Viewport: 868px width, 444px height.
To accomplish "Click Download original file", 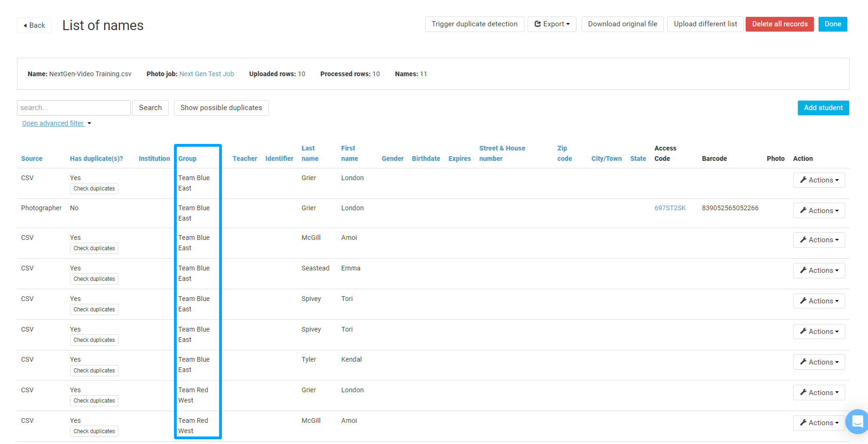I will 623,24.
